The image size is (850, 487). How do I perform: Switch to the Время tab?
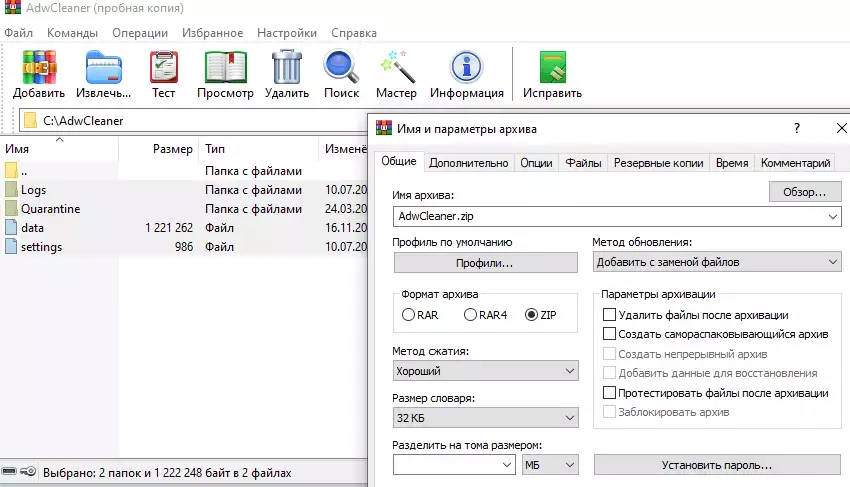(732, 163)
